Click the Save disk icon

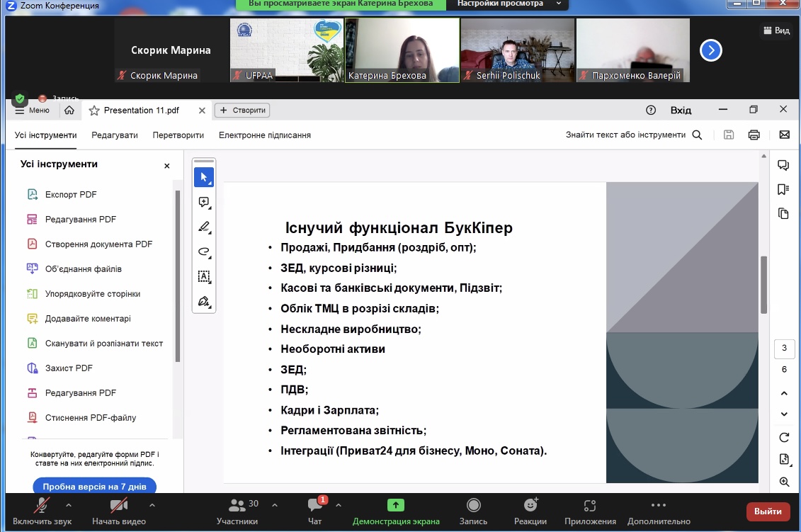(x=729, y=135)
